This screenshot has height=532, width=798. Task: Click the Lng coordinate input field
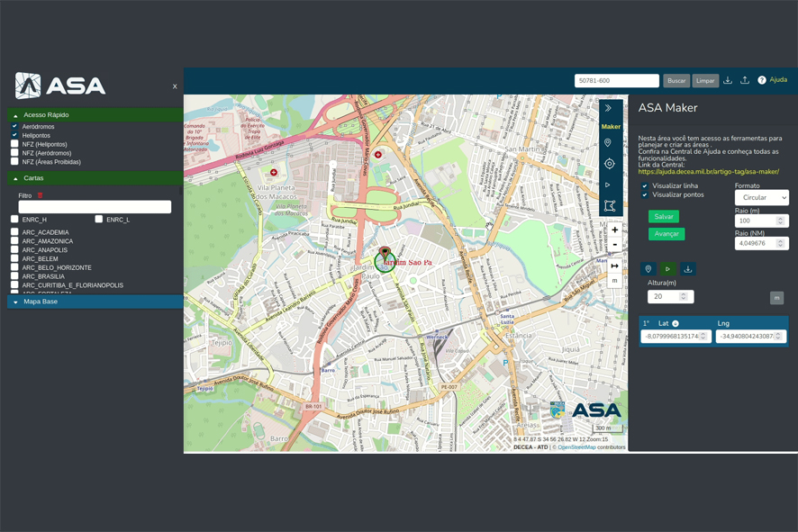[751, 336]
